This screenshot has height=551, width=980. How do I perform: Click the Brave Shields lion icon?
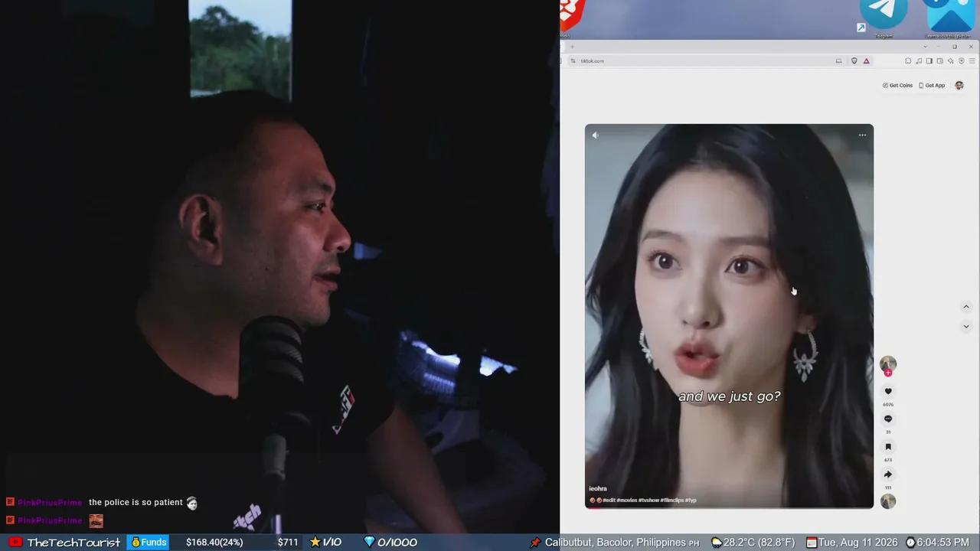pos(854,61)
